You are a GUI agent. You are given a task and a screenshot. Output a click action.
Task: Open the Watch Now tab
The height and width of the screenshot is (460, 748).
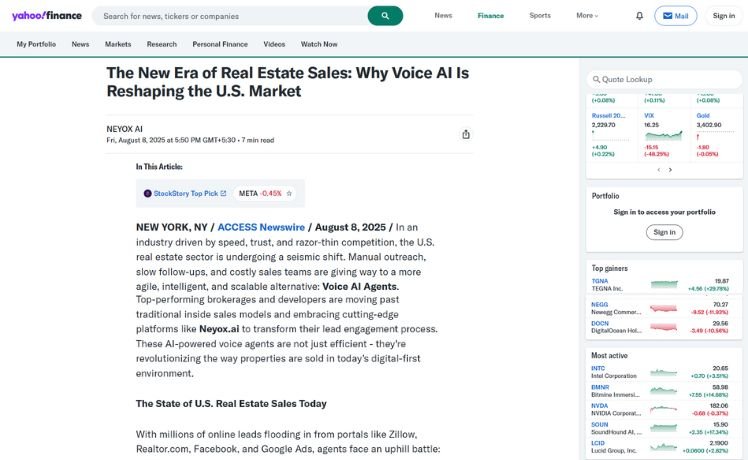point(319,44)
